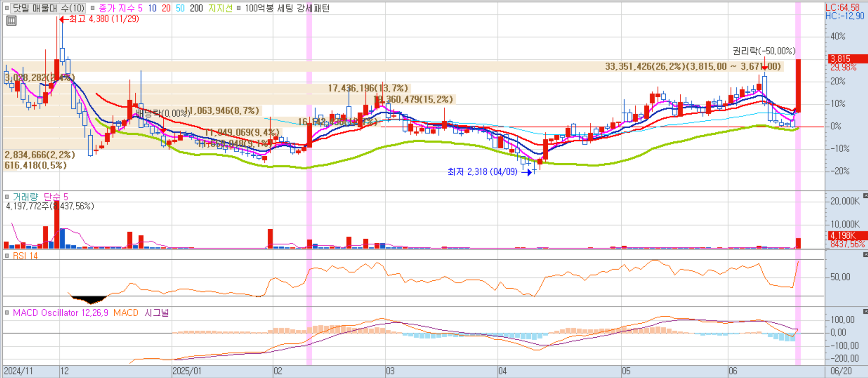
Task: Click the 2025/01 date on time axis
Action: (x=187, y=371)
